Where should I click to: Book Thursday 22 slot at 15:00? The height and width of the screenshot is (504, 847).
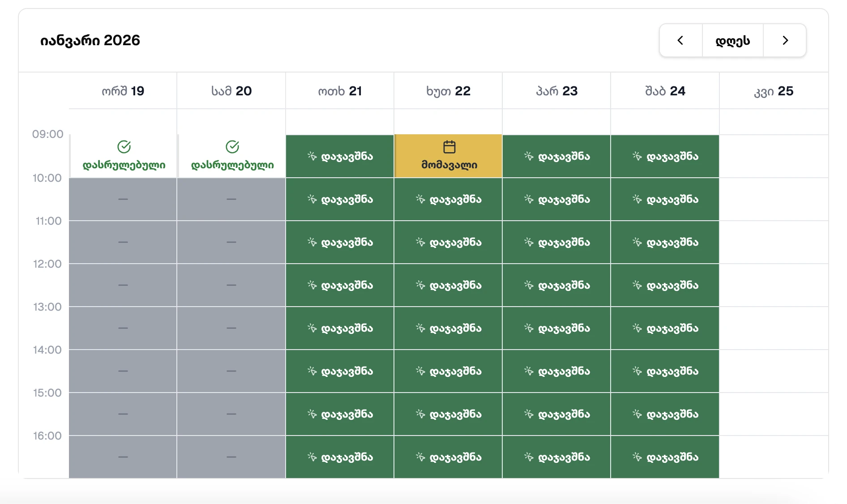pyautogui.click(x=449, y=414)
